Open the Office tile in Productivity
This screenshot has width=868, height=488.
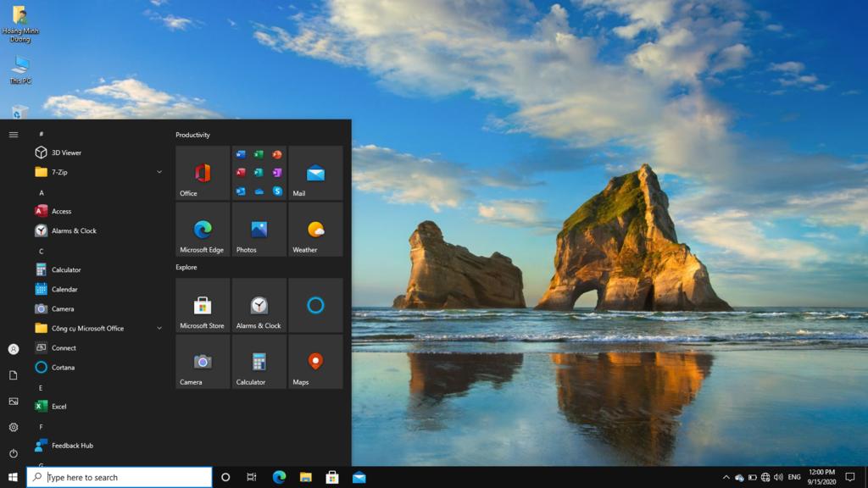click(x=203, y=174)
